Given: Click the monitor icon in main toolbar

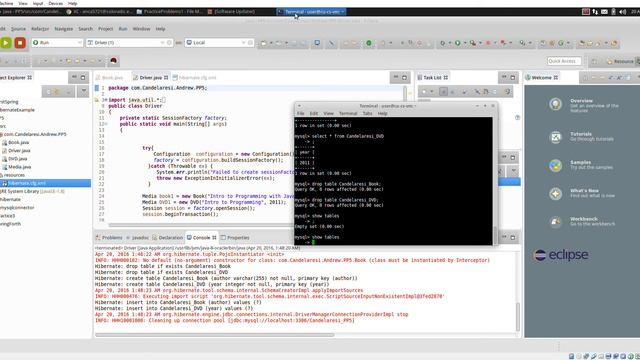Looking at the screenshot, I should point(317,43).
